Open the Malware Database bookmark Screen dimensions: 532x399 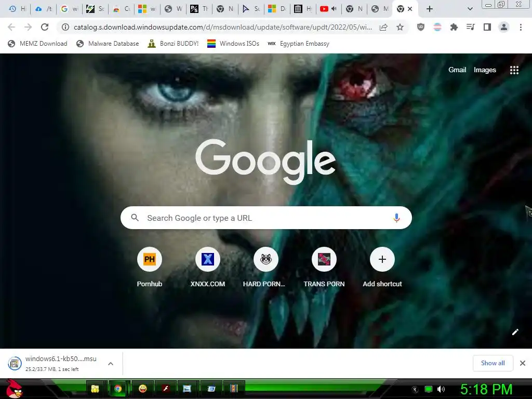(108, 44)
